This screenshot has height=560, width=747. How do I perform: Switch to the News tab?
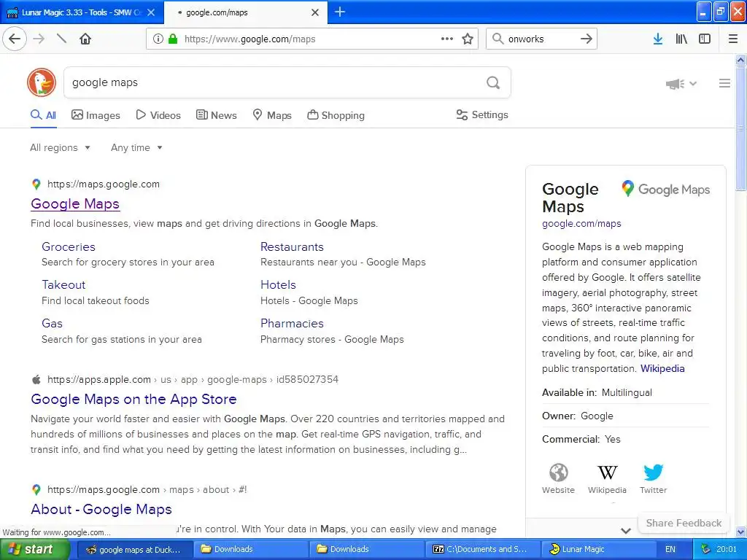coord(216,115)
